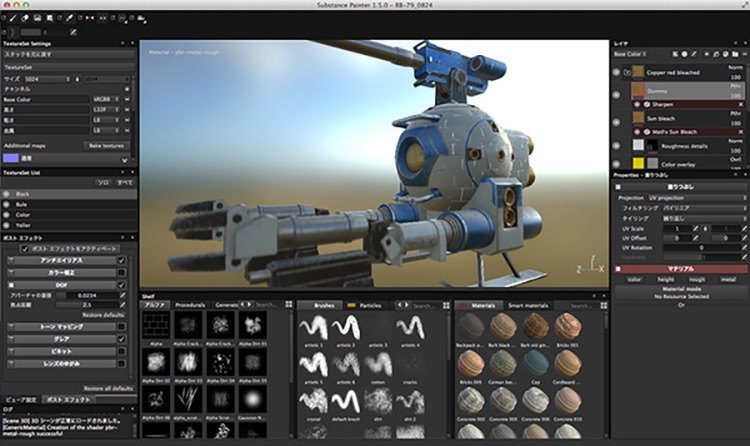
Task: Hide the Copper red bleached layer
Action: pos(616,72)
